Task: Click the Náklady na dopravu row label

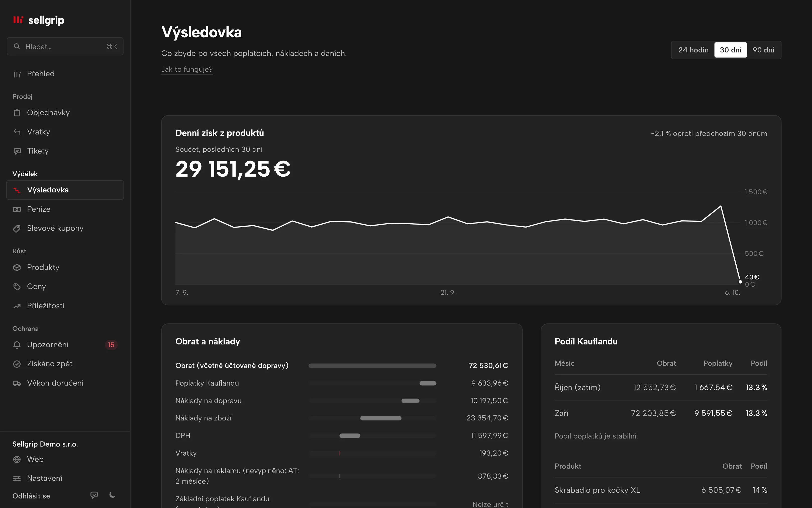Action: click(208, 401)
